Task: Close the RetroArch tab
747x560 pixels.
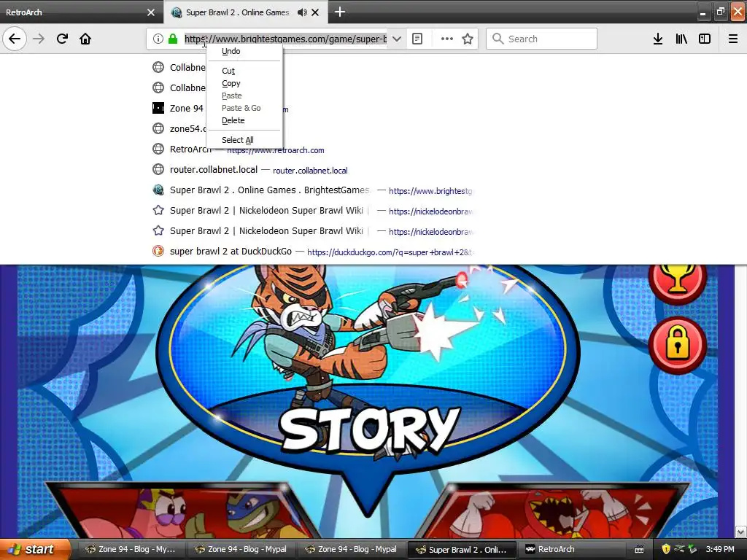Action: pyautogui.click(x=151, y=12)
